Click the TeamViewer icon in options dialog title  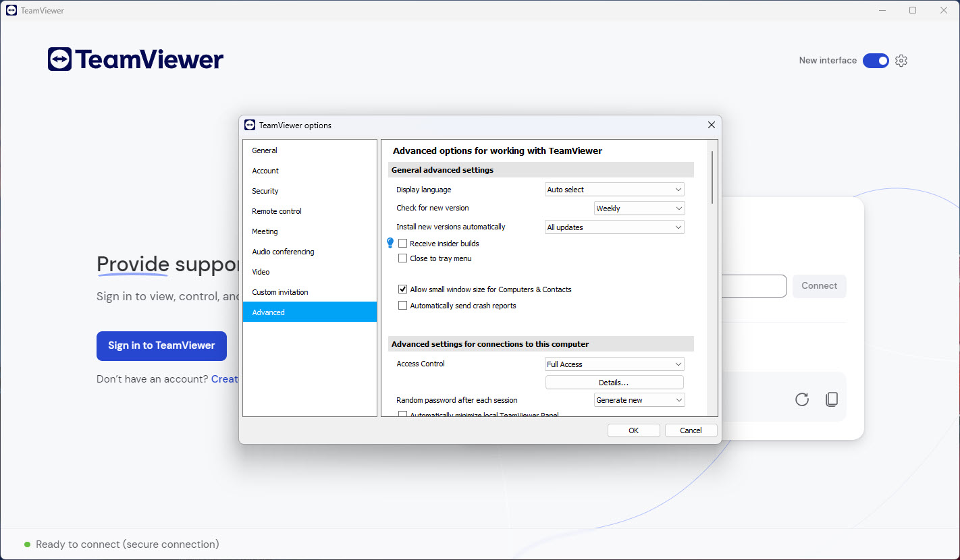(250, 125)
